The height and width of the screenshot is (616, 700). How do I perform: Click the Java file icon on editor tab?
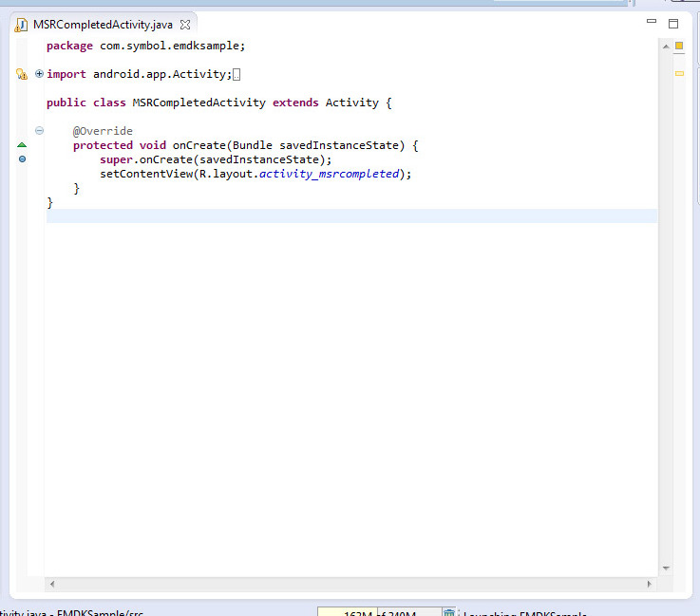(x=21, y=24)
